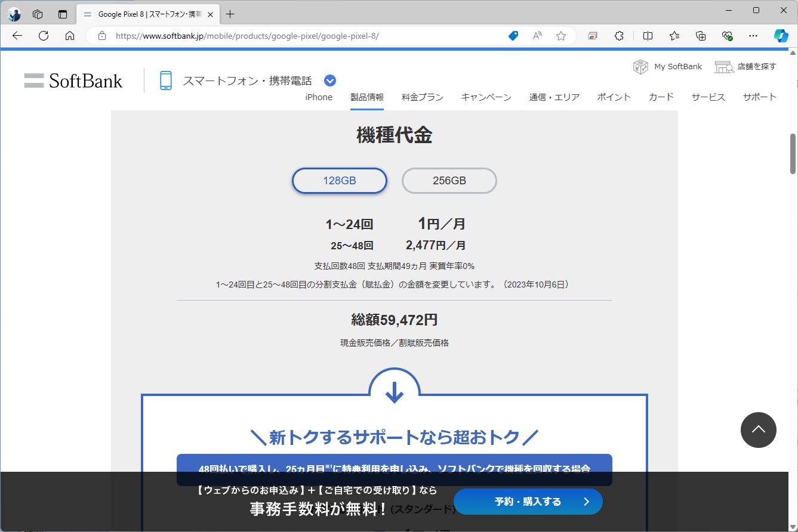Click the 店舗を探す link text
The height and width of the screenshot is (532, 798).
coord(757,67)
